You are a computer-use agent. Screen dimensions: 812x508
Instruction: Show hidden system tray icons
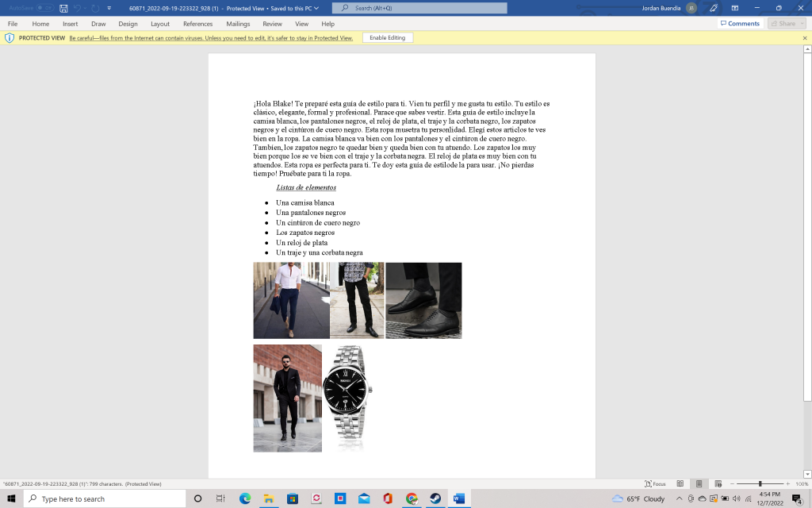(x=679, y=498)
